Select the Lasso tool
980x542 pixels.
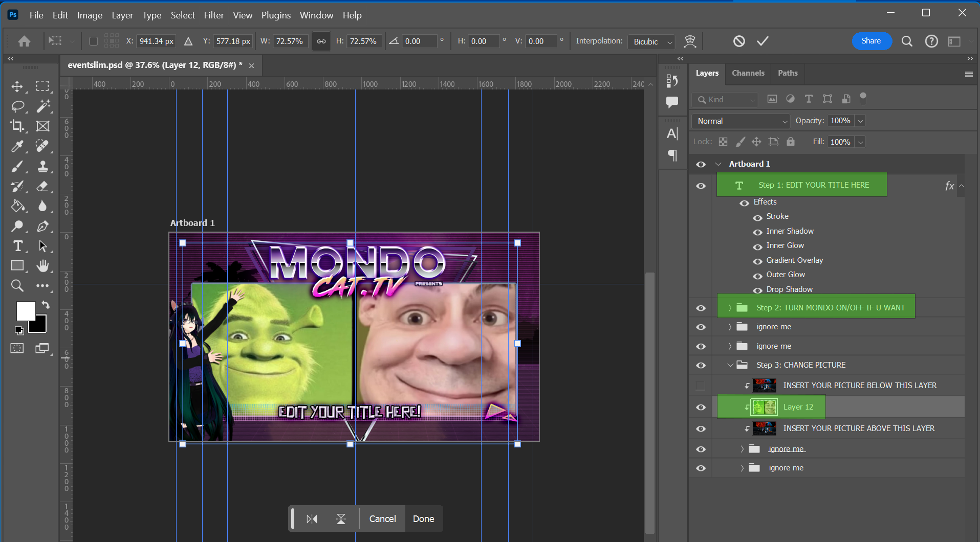coord(17,106)
